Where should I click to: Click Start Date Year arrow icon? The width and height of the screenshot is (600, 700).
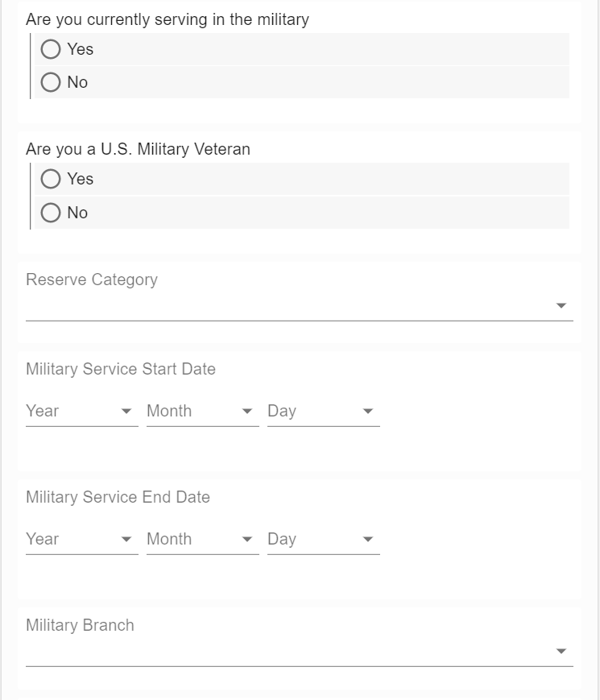[x=126, y=411]
